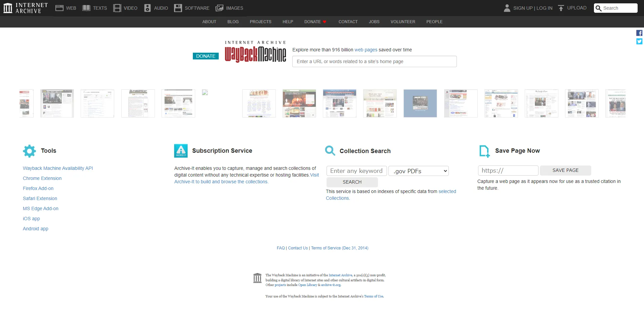Open the REED-titled page thumbnail
644x331 pixels.
point(259,103)
